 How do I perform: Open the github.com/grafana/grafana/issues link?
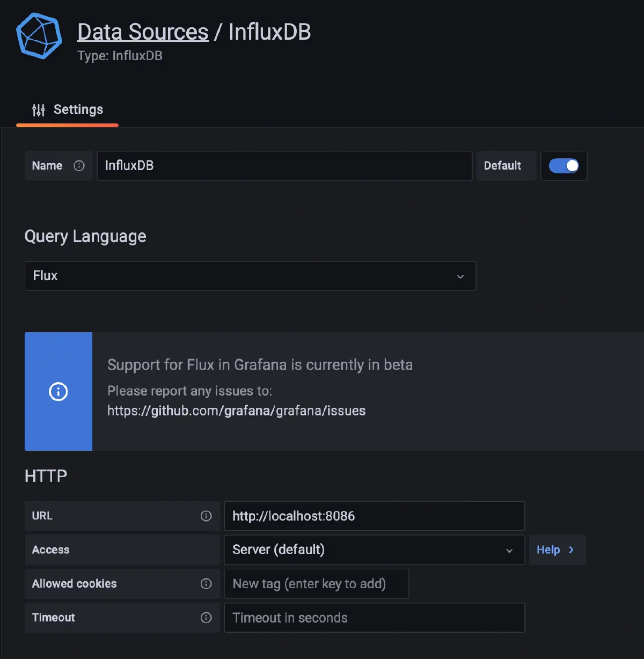236,411
